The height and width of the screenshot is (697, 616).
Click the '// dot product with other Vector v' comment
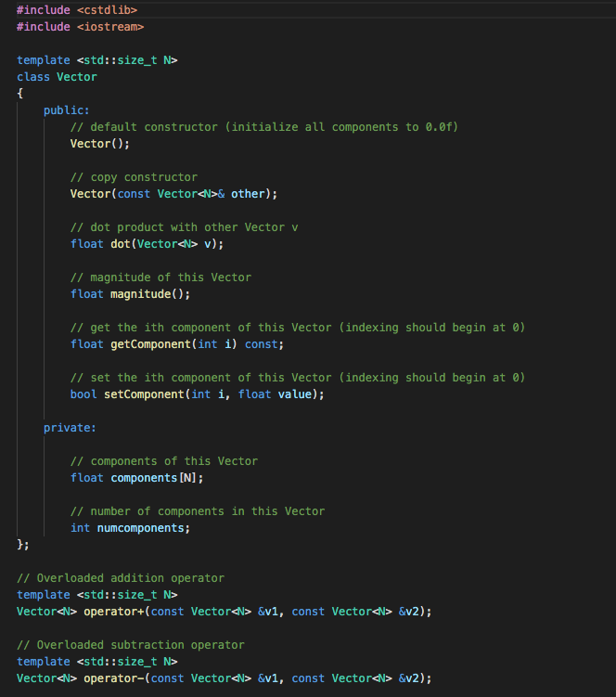pyautogui.click(x=184, y=227)
